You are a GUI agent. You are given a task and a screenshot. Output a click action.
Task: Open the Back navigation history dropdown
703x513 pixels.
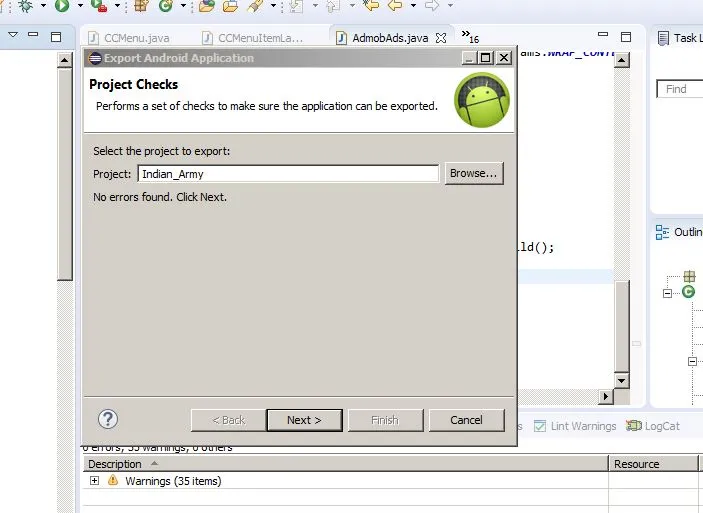413,5
